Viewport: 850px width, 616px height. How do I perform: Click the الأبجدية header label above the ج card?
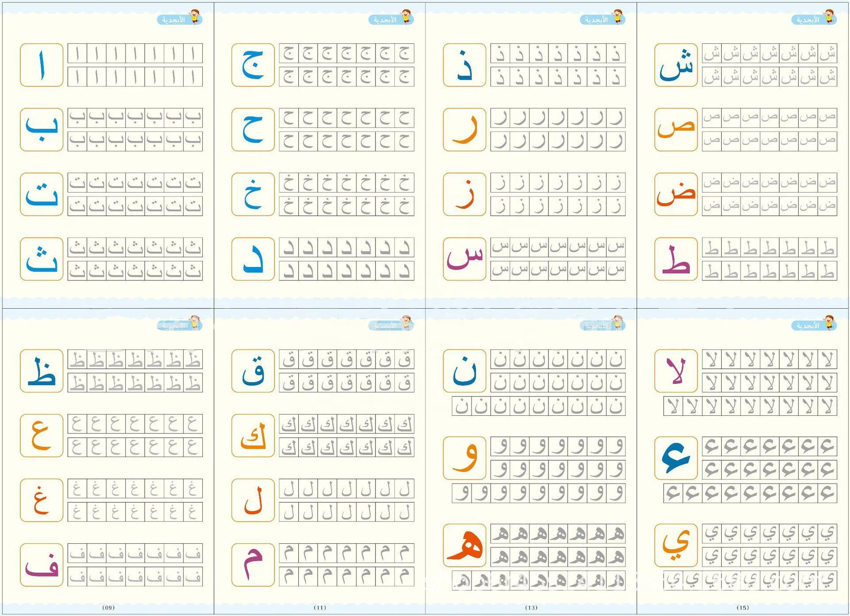(384, 20)
